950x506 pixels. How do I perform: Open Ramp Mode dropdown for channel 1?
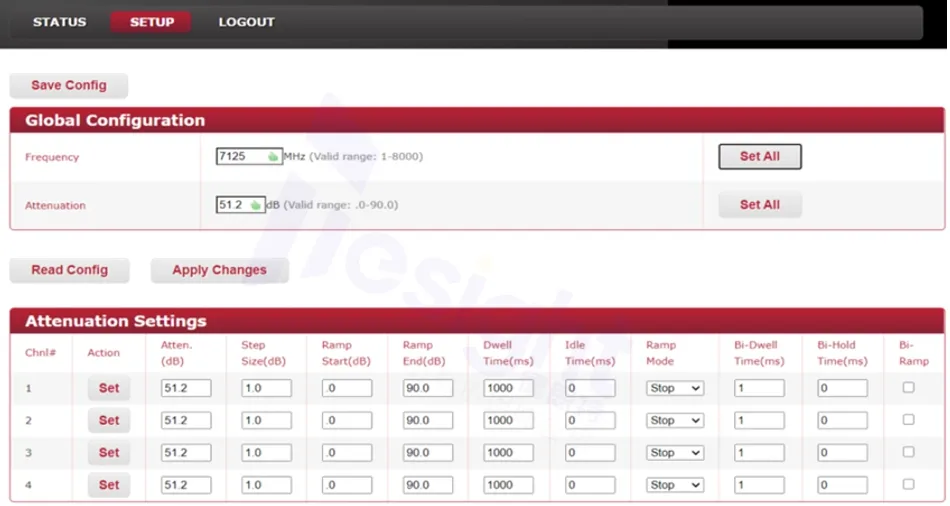tap(675, 388)
